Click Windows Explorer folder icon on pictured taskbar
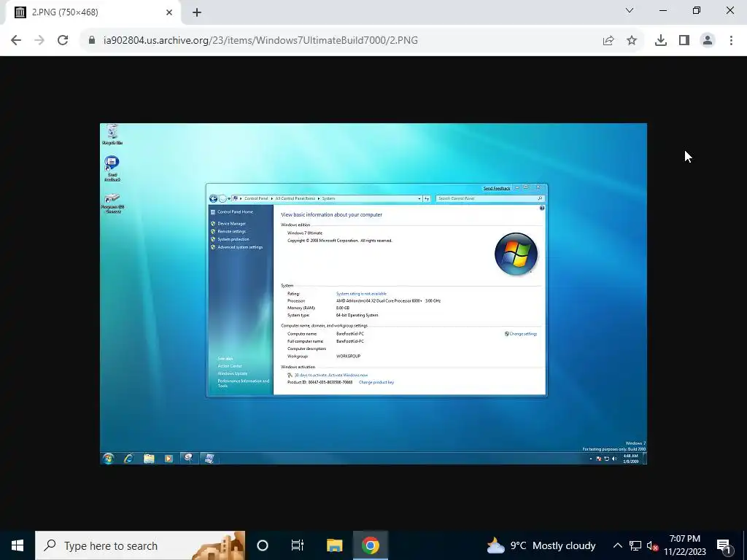Image resolution: width=747 pixels, height=560 pixels. coord(149,458)
